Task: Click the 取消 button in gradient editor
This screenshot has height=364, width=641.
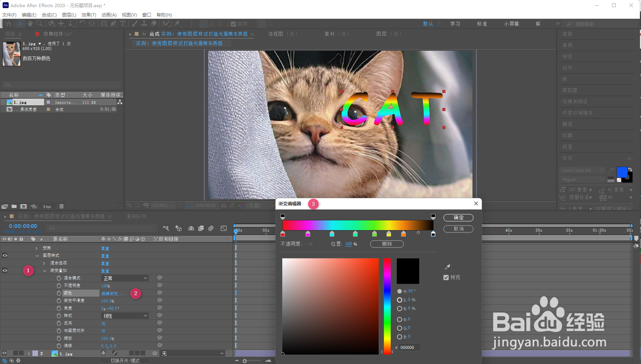Action: 458,229
